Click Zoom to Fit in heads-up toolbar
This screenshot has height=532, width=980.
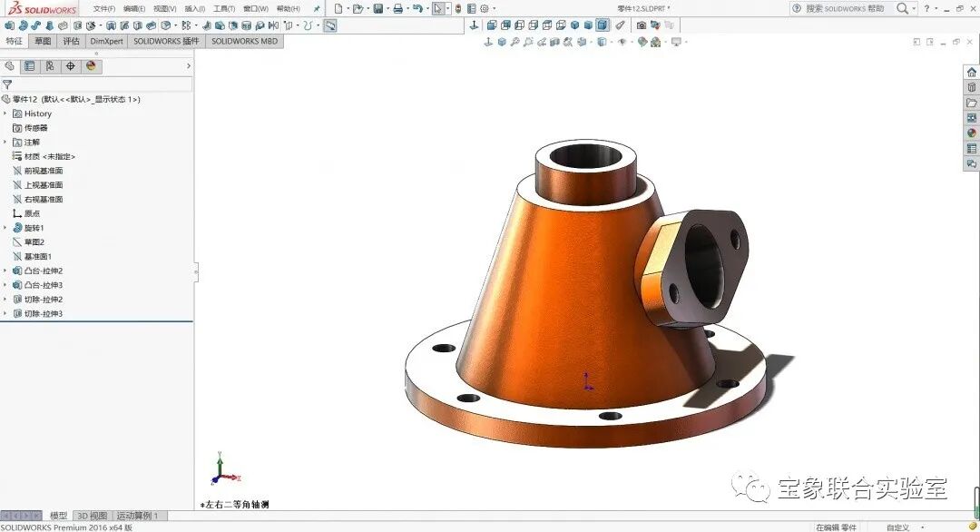pyautogui.click(x=514, y=42)
